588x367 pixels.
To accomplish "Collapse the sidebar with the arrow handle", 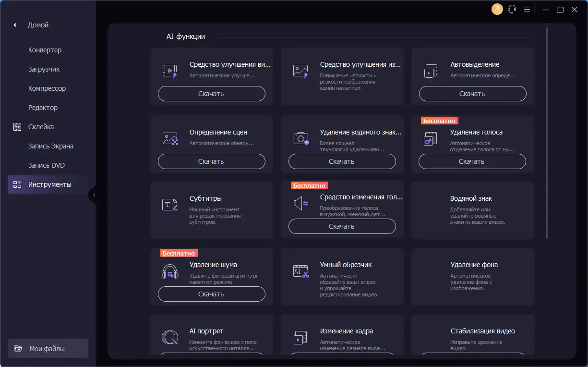I will (x=94, y=195).
